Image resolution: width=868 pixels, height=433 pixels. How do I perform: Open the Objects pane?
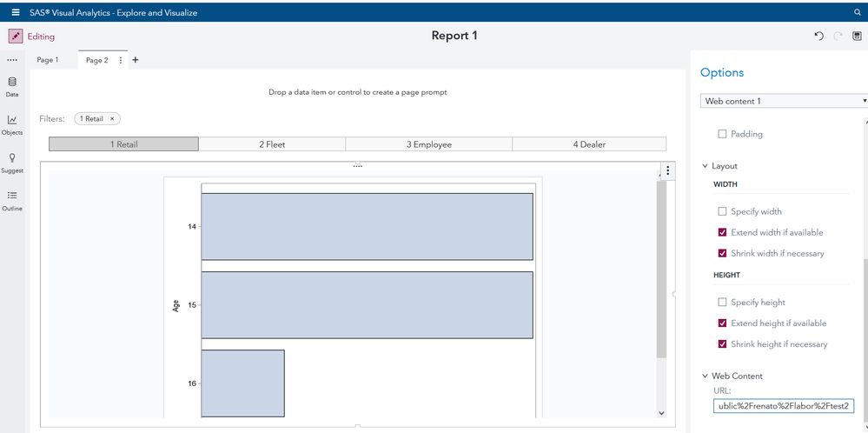(x=12, y=125)
